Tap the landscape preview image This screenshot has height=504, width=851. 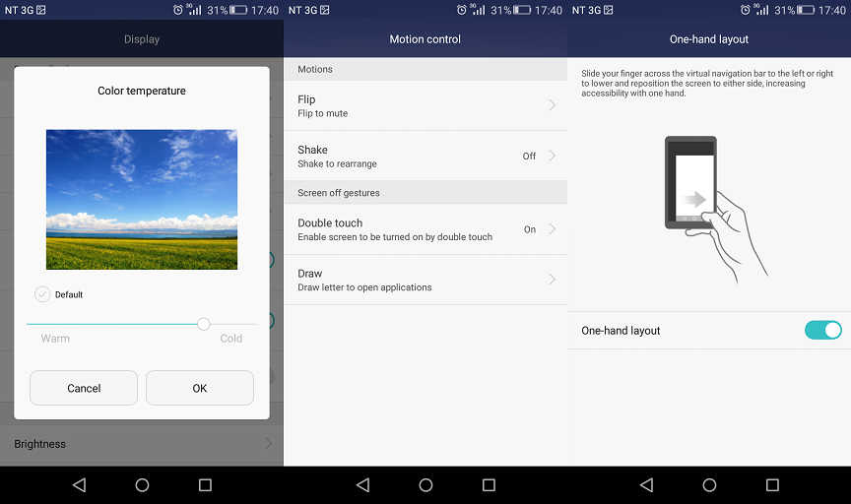click(x=142, y=200)
